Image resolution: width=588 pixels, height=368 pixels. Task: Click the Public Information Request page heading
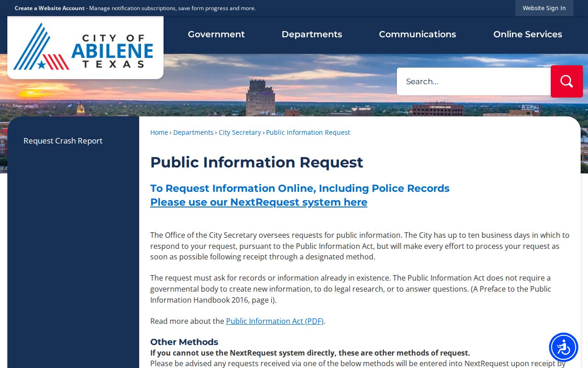[x=257, y=162]
